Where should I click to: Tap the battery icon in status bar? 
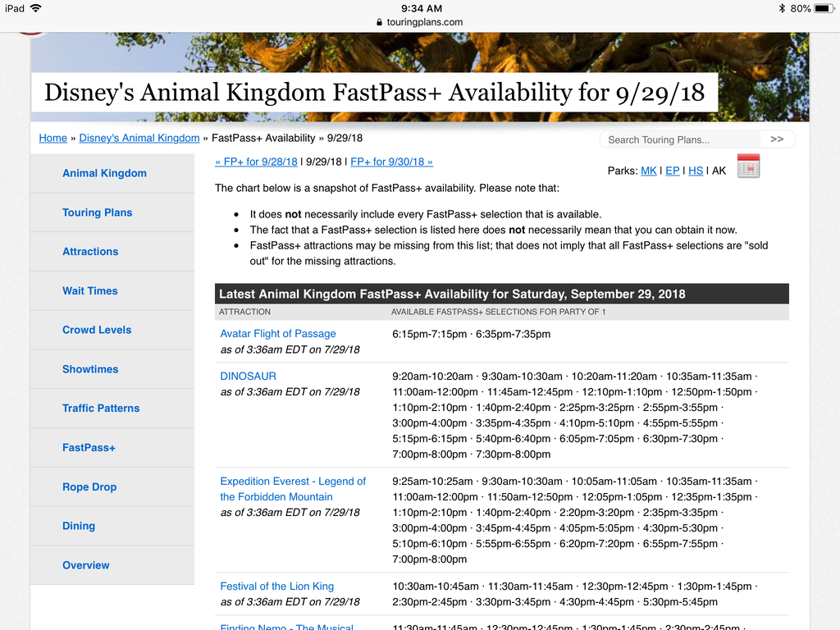pyautogui.click(x=824, y=8)
